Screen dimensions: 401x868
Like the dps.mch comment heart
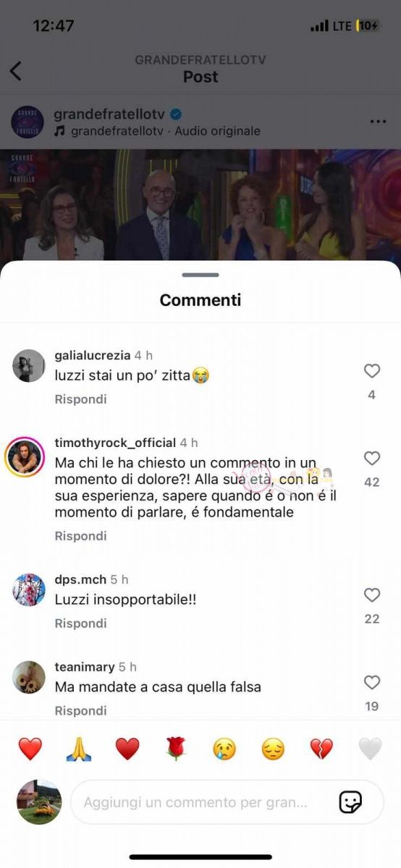click(371, 595)
